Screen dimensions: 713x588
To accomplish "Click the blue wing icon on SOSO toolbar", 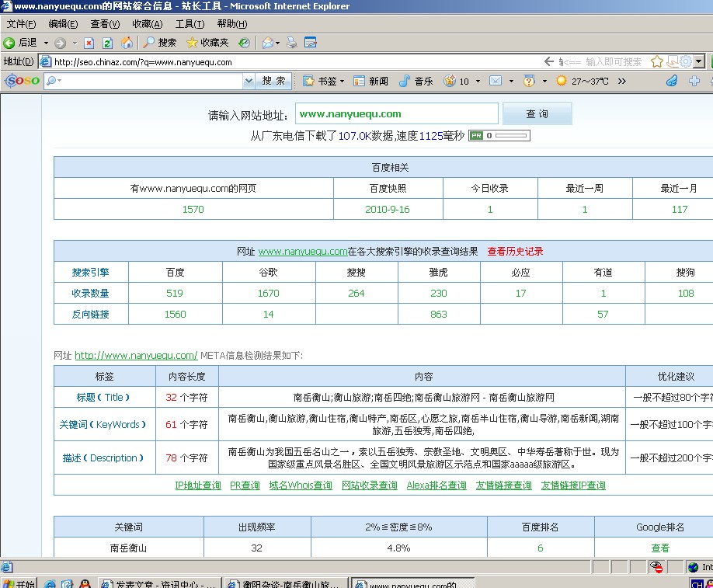I will click(x=672, y=81).
